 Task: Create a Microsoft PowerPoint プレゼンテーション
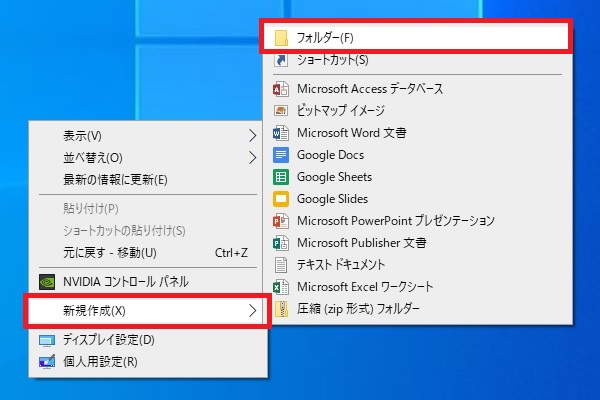417,221
